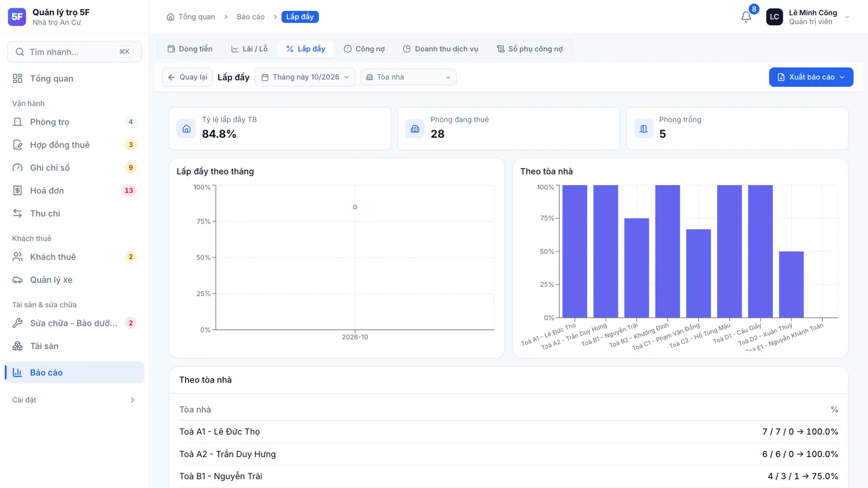Open the user menu chevron beside Lê Minh Công
868x488 pixels.
pos(847,17)
